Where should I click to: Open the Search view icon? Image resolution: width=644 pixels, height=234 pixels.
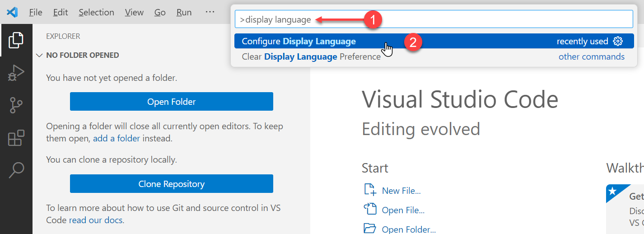(16, 170)
